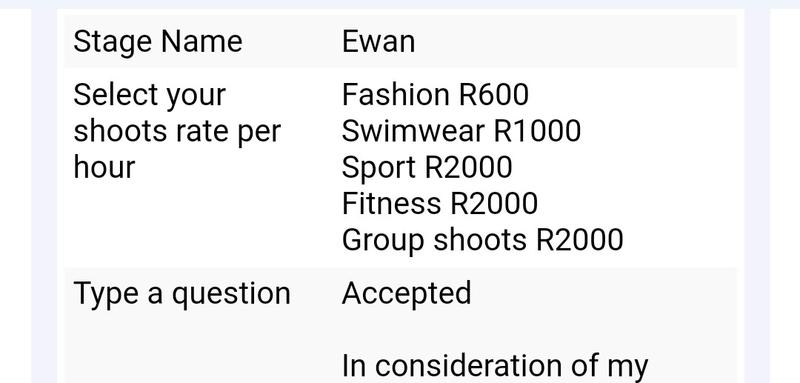Click the Type a question label
This screenshot has height=383, width=800.
pyautogui.click(x=182, y=294)
